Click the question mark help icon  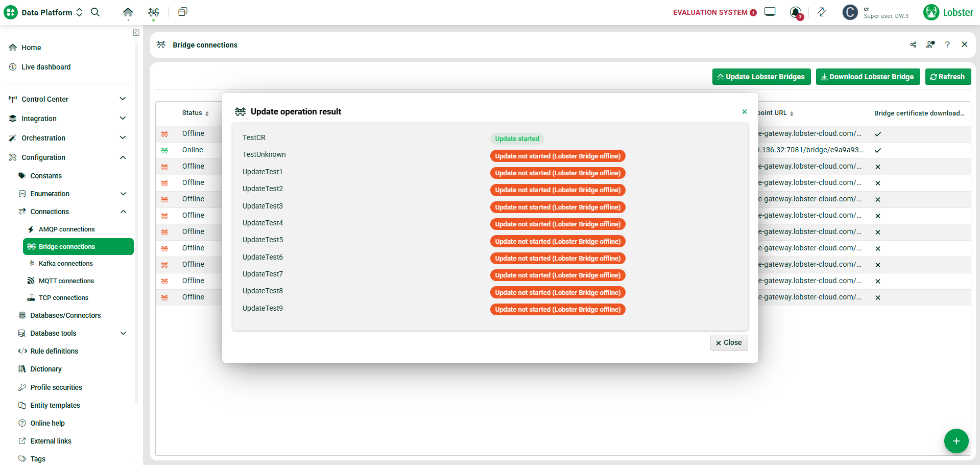point(947,45)
